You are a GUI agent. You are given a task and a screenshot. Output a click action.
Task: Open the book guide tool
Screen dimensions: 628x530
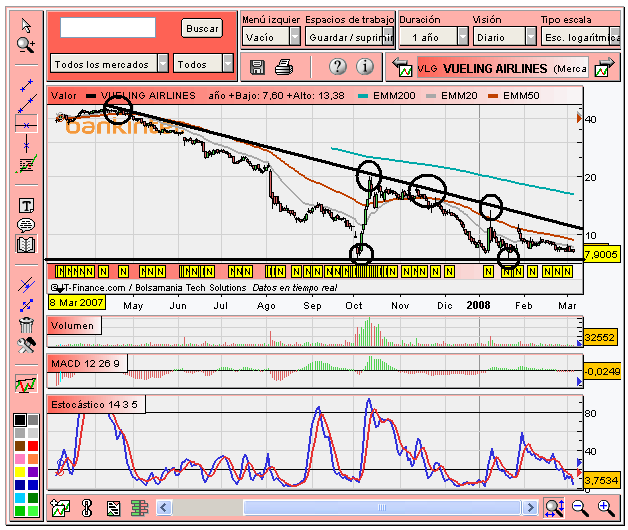26,244
